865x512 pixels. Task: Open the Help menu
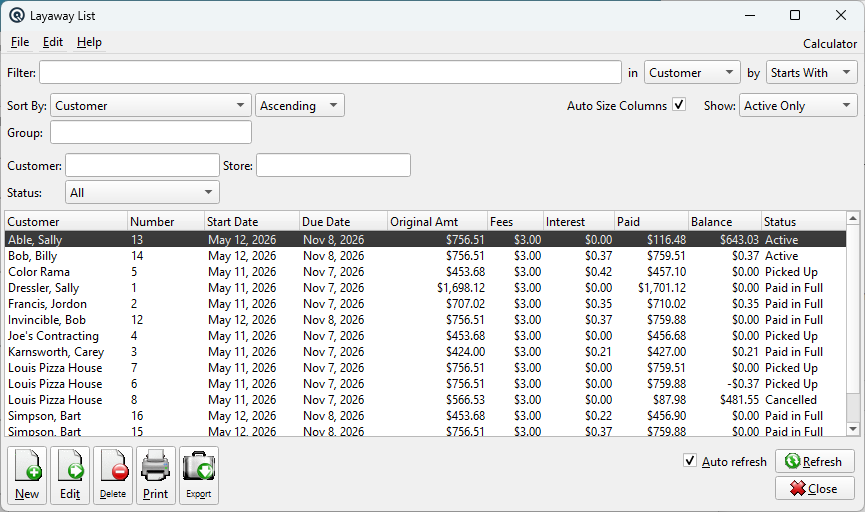point(89,42)
